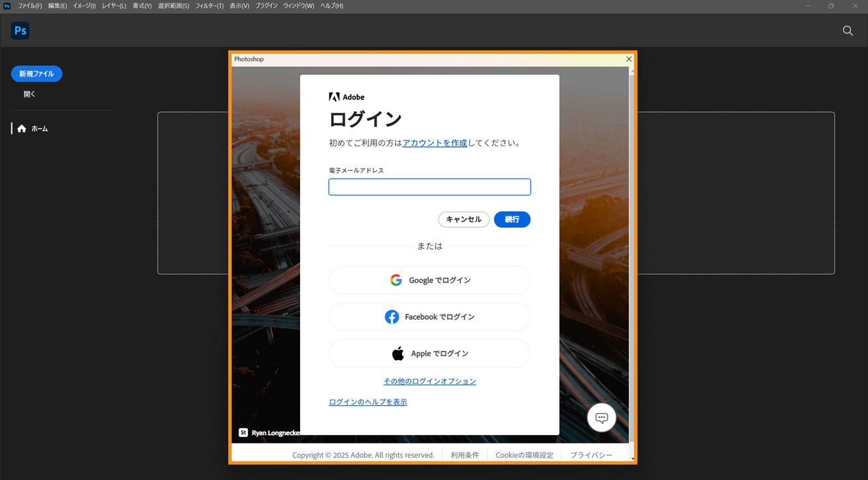Click the キャンセル button
Image resolution: width=868 pixels, height=480 pixels.
pyautogui.click(x=464, y=219)
